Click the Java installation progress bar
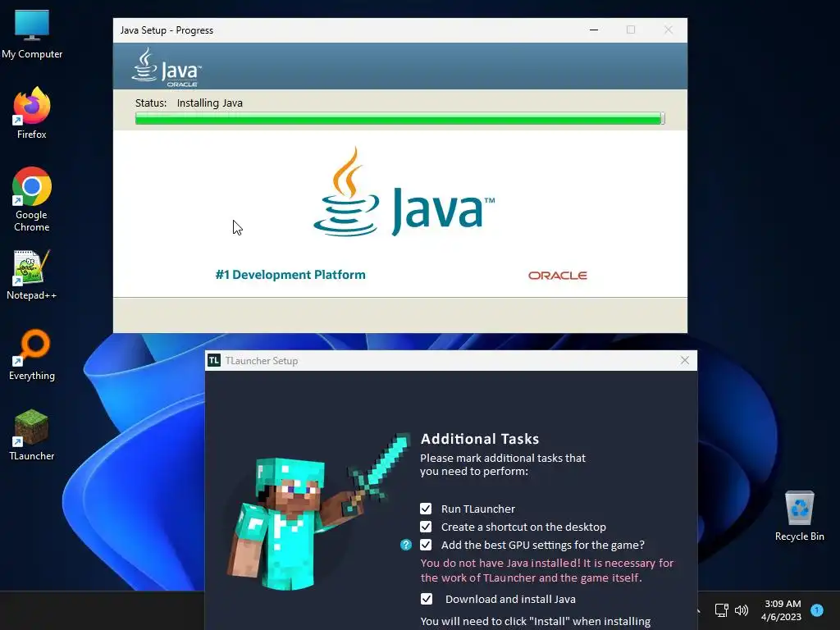The image size is (840, 630). (400, 118)
